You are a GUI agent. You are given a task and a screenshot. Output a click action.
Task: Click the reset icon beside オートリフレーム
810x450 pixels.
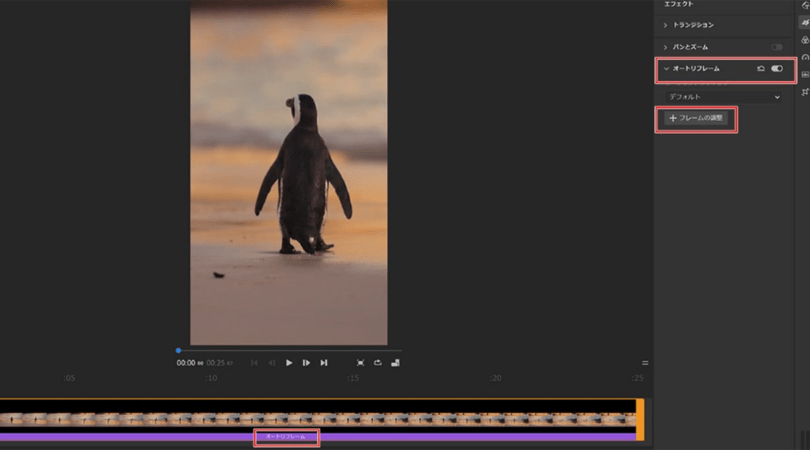pyautogui.click(x=761, y=69)
